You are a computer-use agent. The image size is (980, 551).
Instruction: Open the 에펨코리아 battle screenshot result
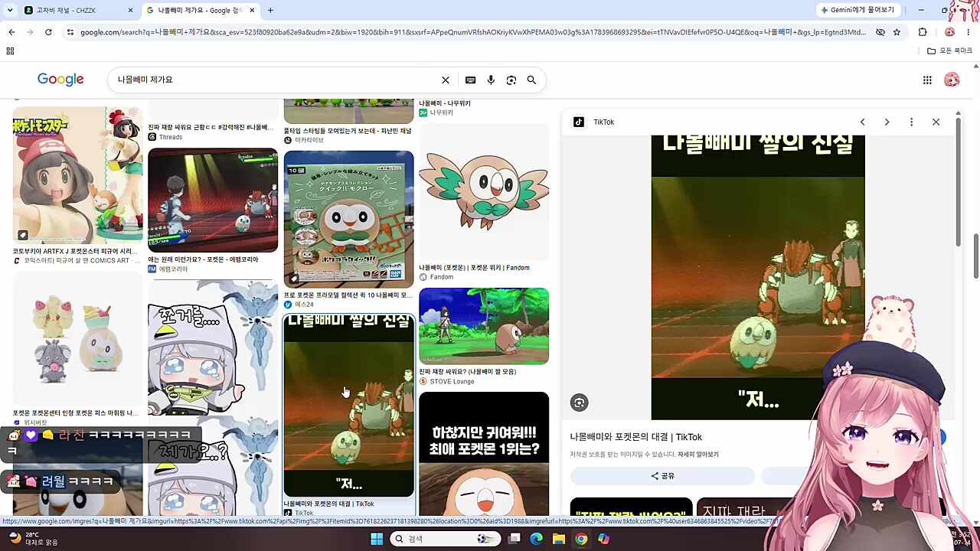(213, 201)
